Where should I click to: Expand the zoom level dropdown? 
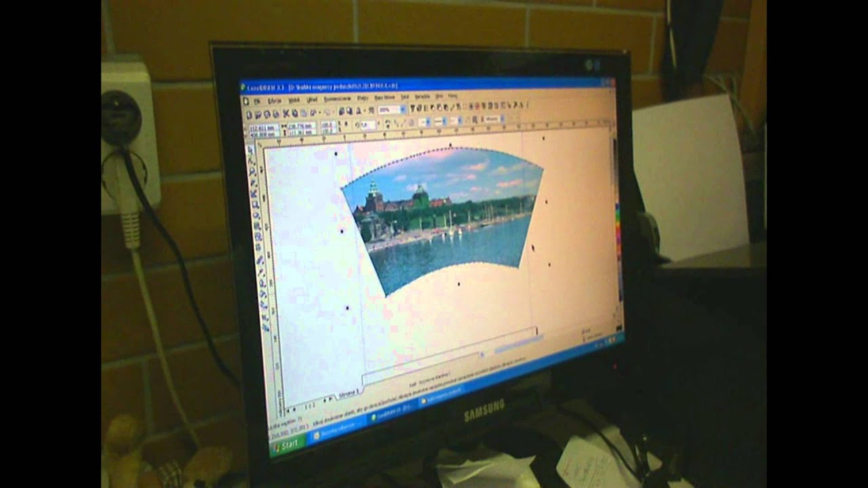[x=403, y=109]
